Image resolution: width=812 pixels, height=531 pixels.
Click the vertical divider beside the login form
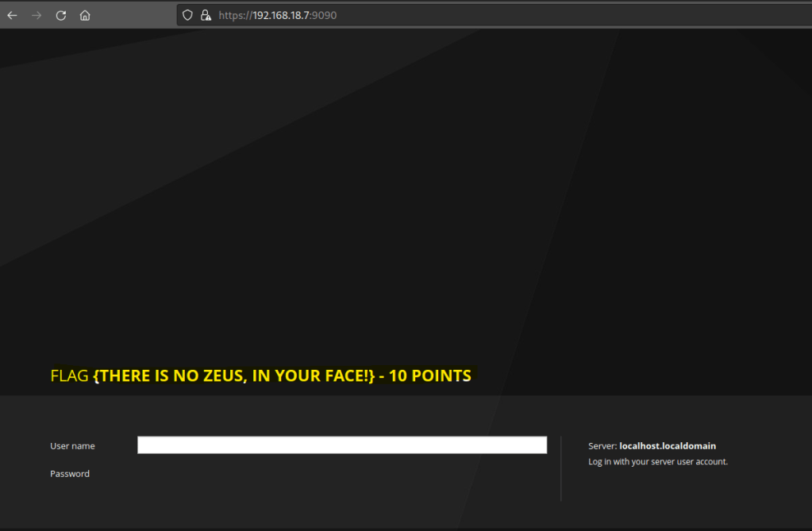point(560,468)
